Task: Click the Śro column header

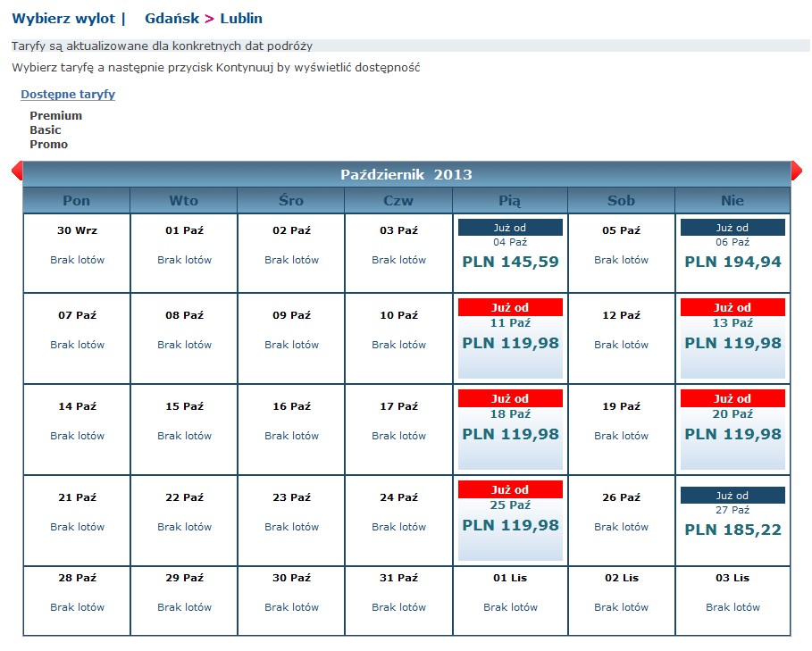Action: [291, 200]
